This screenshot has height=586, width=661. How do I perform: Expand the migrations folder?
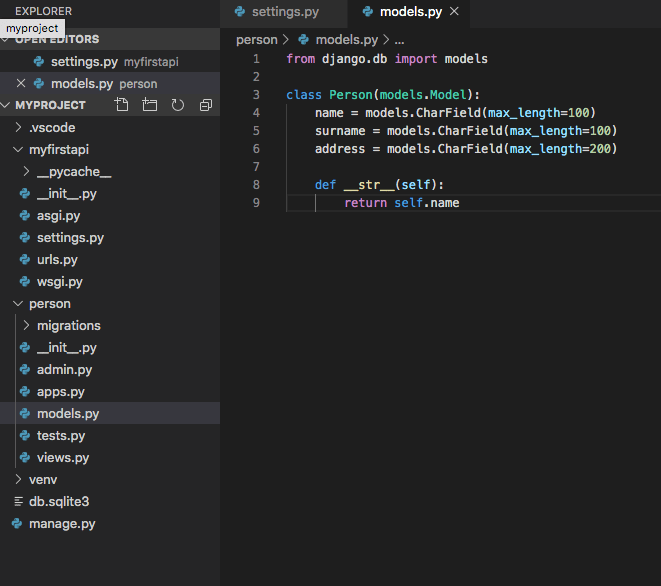(26, 325)
